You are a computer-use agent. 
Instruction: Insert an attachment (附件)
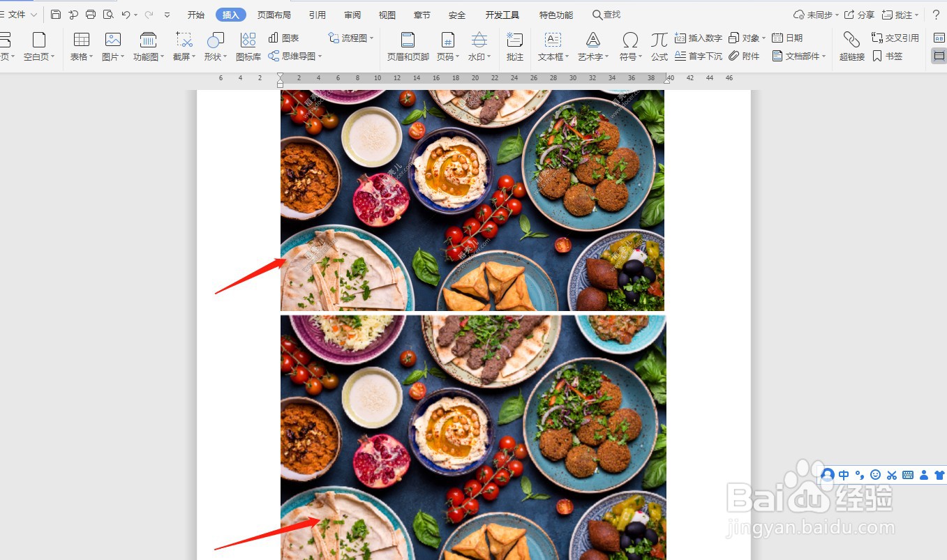[744, 56]
